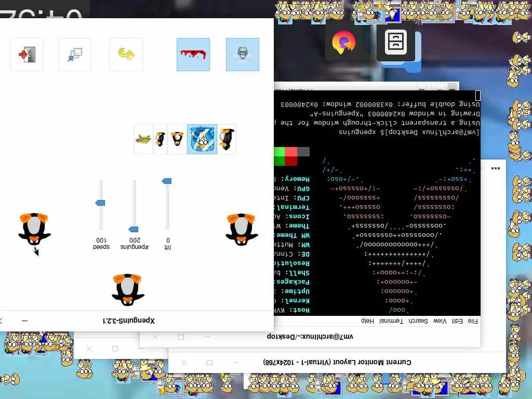Minimize the vm7@archlinux terminal window
The height and width of the screenshot is (399, 532).
click(207, 337)
